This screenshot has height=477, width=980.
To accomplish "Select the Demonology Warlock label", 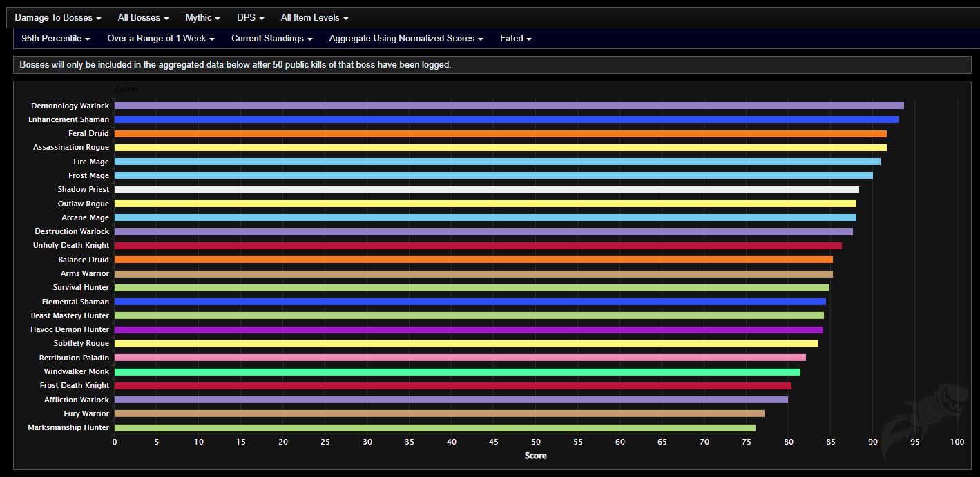I will click(x=70, y=105).
